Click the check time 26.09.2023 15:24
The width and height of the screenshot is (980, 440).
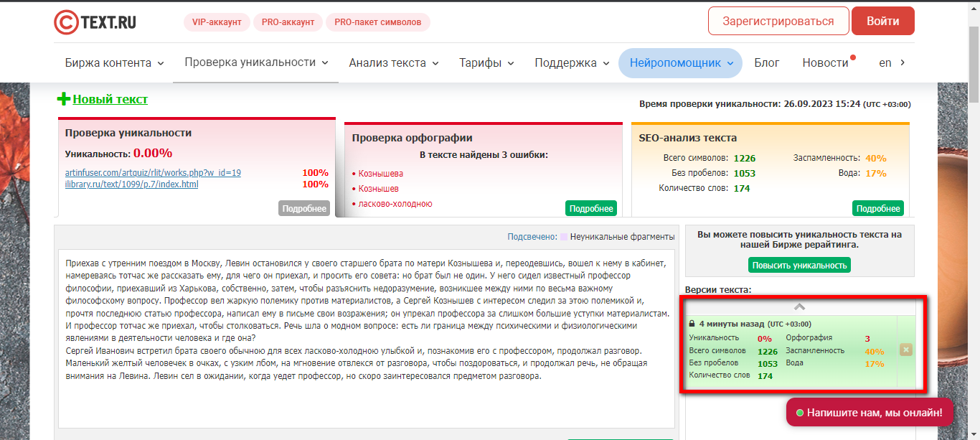pyautogui.click(x=821, y=104)
